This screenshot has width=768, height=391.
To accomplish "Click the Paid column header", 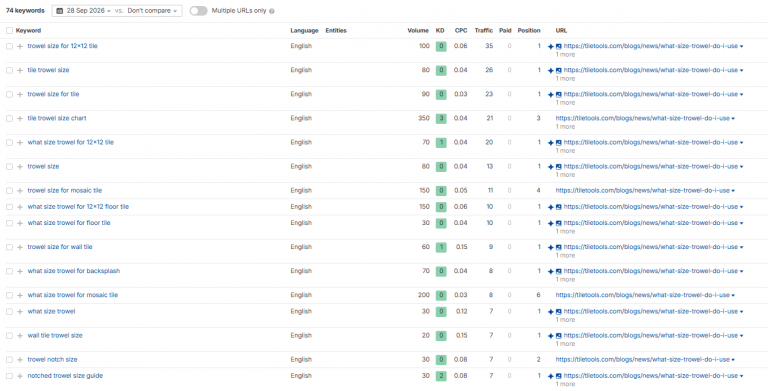I will (x=505, y=30).
